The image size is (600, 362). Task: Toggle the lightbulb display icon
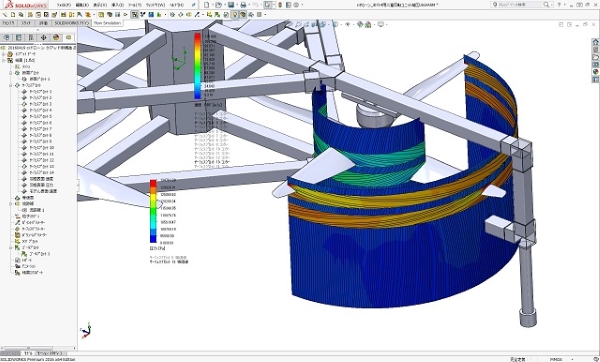pyautogui.click(x=235, y=15)
